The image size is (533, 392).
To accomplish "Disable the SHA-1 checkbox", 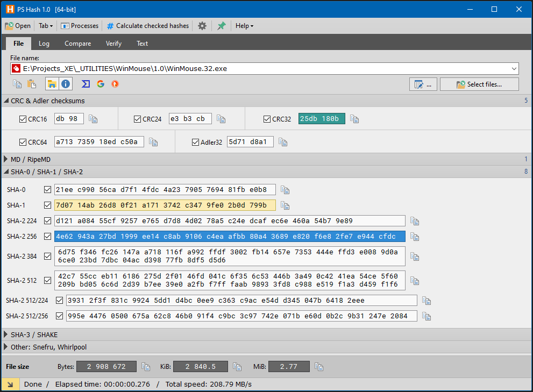I will [x=47, y=205].
